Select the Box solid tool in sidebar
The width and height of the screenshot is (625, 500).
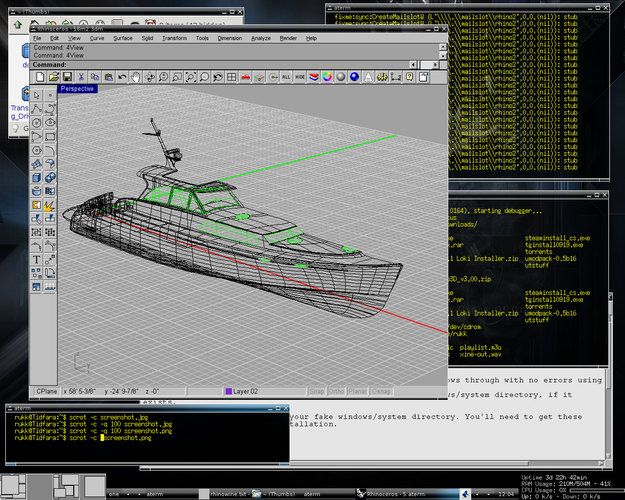click(37, 177)
